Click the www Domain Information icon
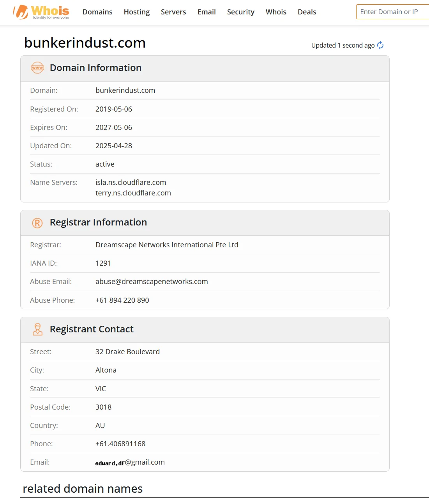 click(37, 68)
